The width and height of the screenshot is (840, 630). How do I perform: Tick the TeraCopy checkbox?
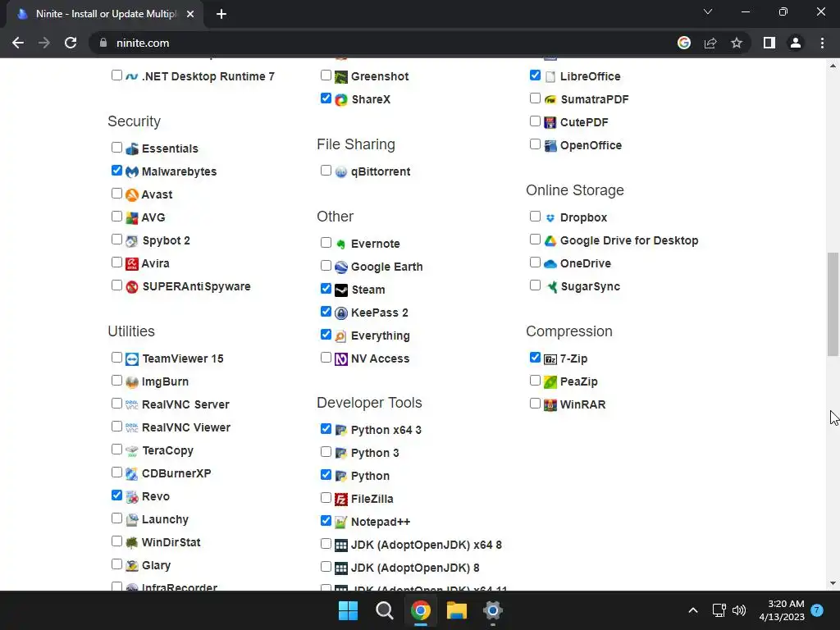pyautogui.click(x=116, y=450)
